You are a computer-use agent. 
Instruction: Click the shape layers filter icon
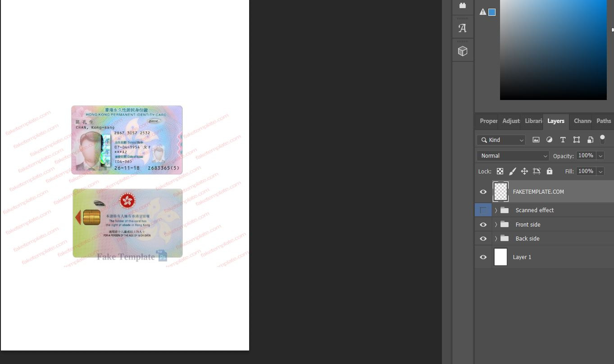point(576,140)
